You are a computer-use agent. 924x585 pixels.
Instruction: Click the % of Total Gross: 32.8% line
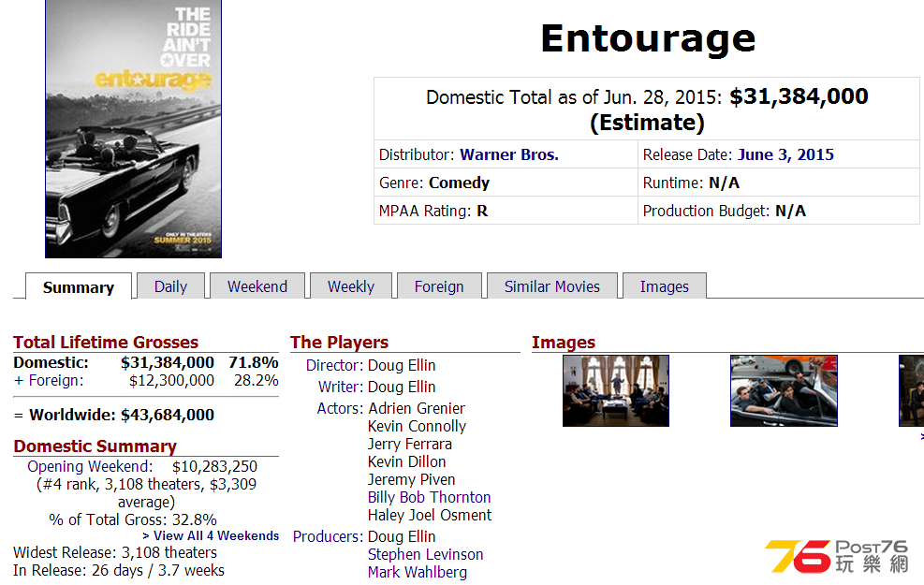coord(133,519)
